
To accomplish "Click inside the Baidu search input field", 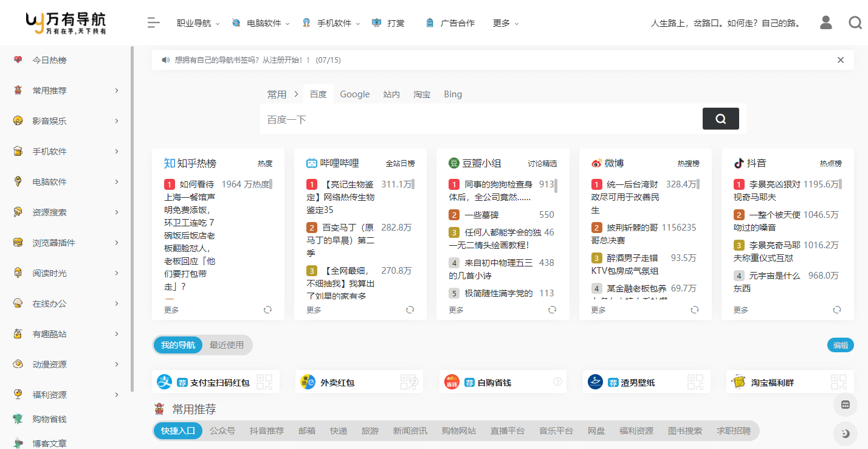I will pyautogui.click(x=425, y=119).
